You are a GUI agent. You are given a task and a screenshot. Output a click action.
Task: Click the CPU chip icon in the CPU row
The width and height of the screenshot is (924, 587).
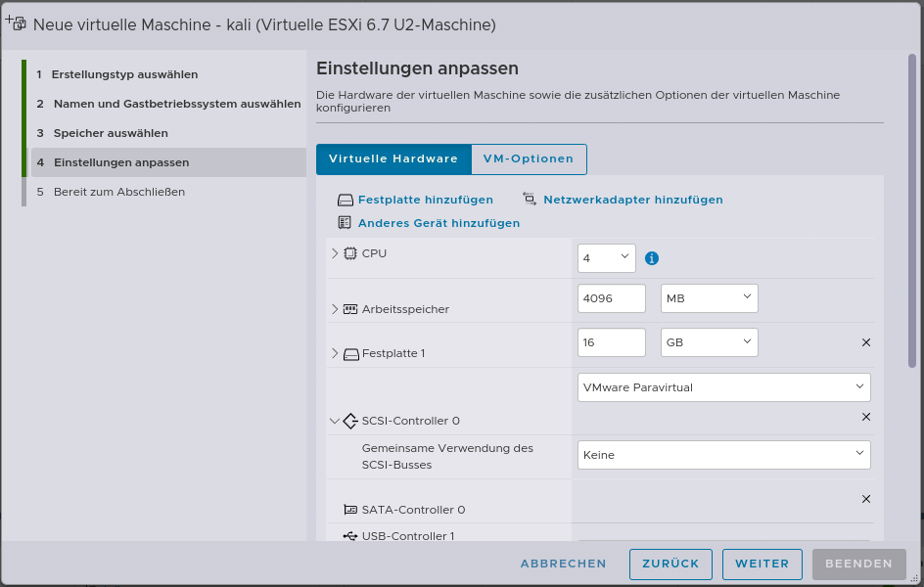(x=349, y=252)
